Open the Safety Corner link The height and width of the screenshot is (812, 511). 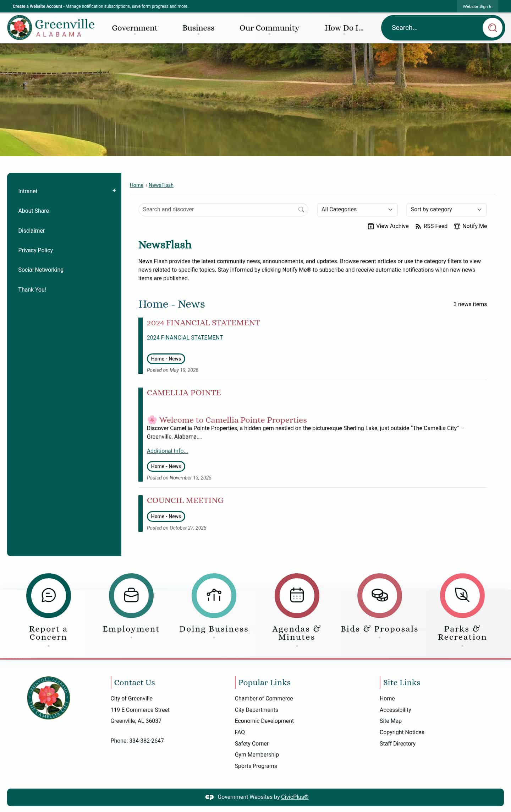point(252,743)
